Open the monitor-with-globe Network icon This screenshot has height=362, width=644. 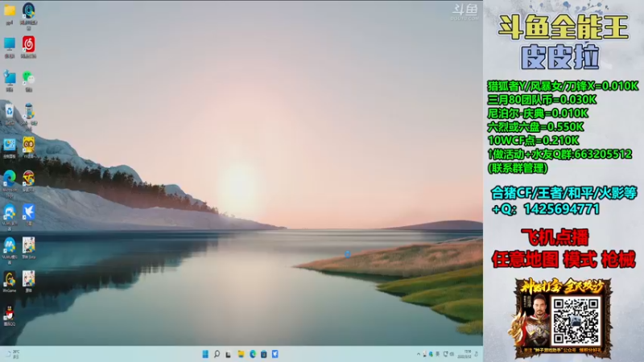(10, 77)
